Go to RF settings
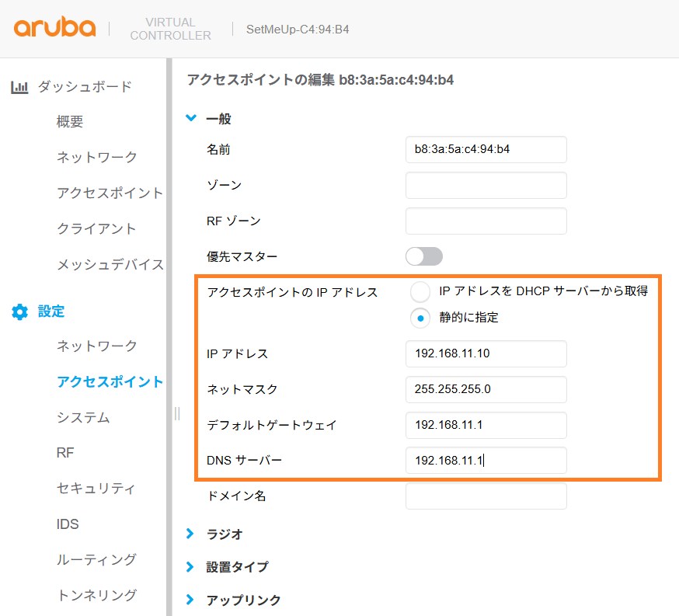679x616 pixels. [65, 453]
